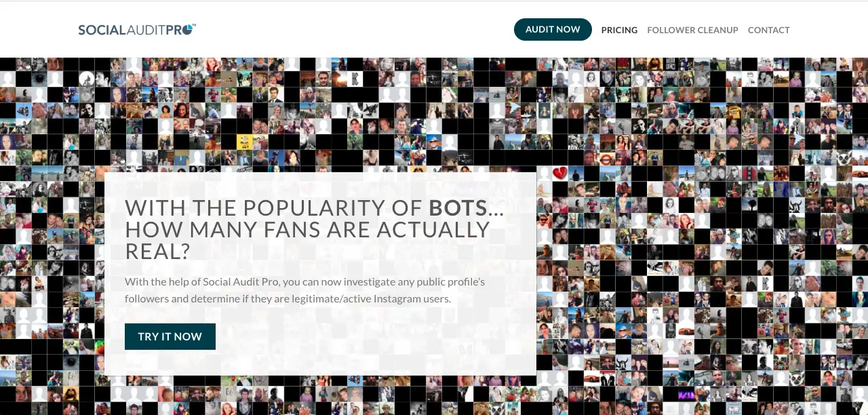This screenshot has height=415, width=868.
Task: Open the Contact page
Action: pyautogui.click(x=769, y=30)
